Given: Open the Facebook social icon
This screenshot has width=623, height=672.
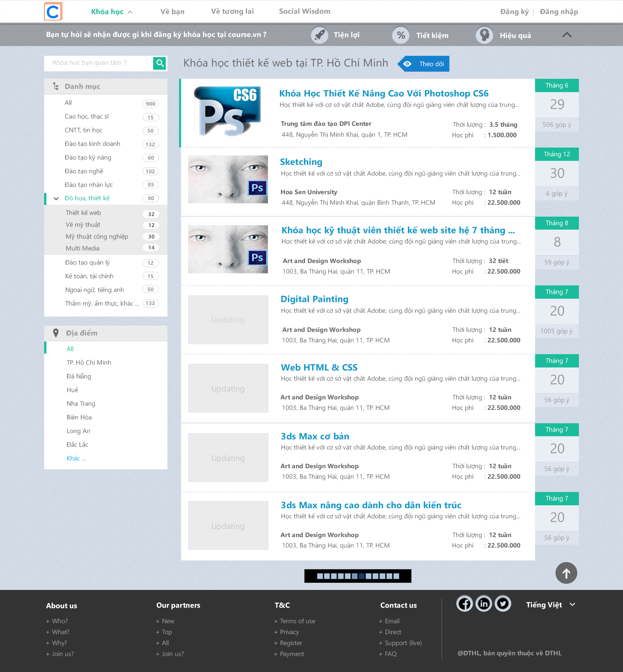Looking at the screenshot, I should (x=464, y=604).
